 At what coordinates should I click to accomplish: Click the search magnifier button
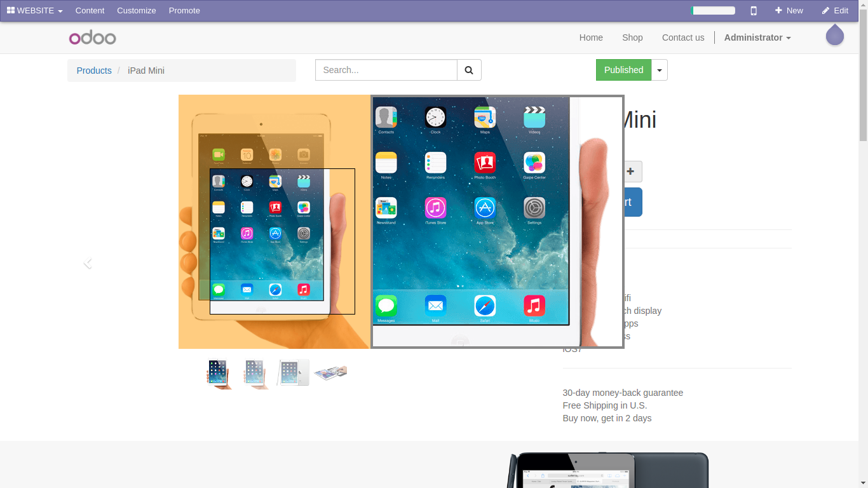(469, 70)
